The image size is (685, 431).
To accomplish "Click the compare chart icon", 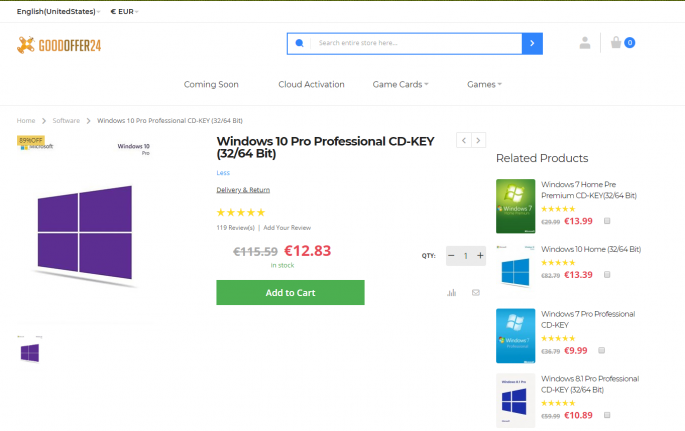I will 452,293.
